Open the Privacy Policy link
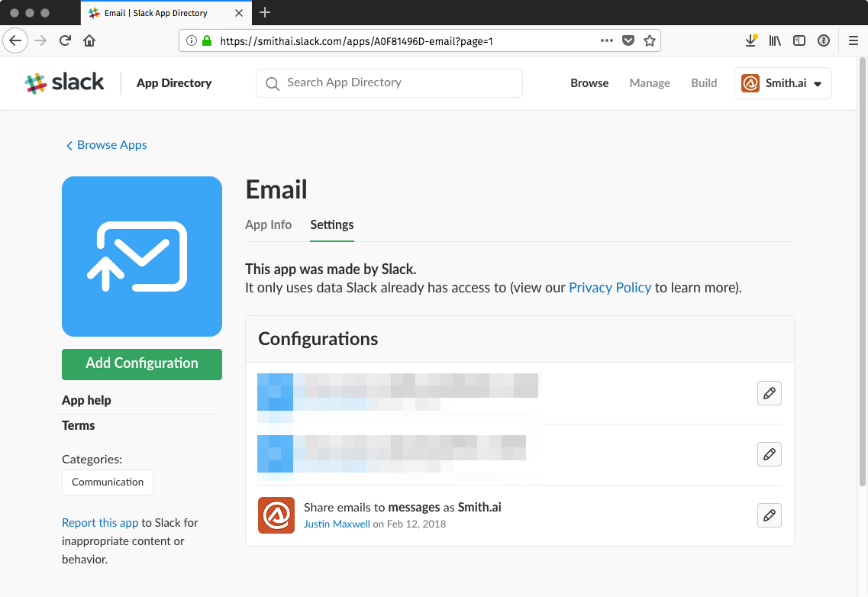Screen dimensions: 868x597 tap(610, 287)
